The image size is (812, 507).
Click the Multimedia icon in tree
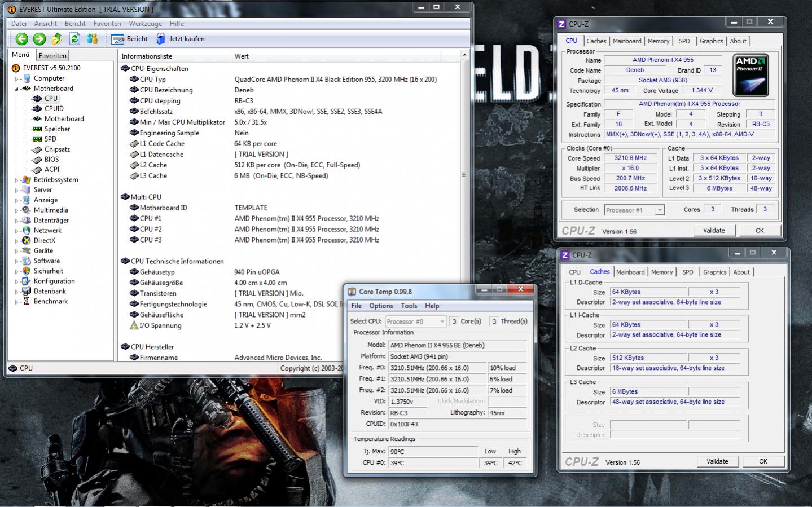27,210
